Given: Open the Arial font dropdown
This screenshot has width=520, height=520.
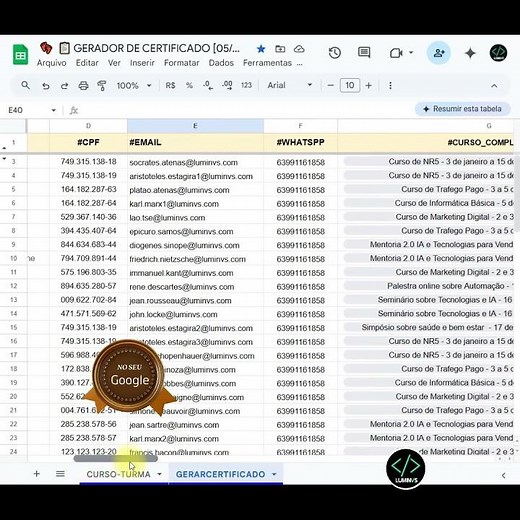Looking at the screenshot, I should (289, 85).
